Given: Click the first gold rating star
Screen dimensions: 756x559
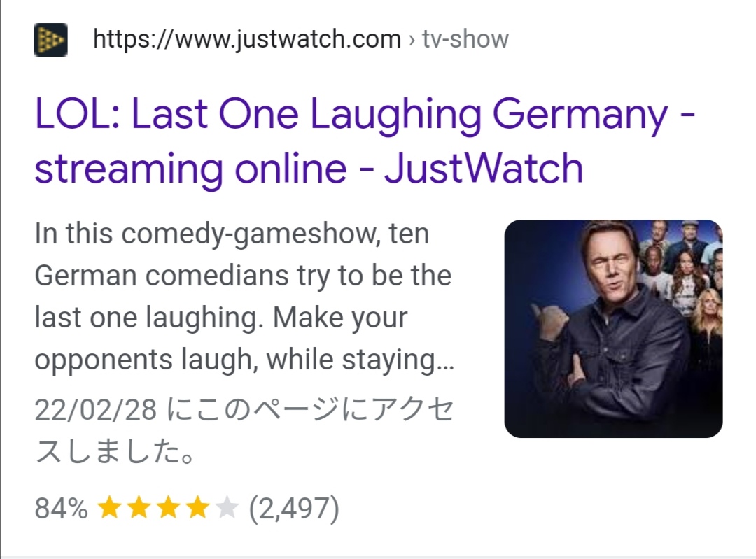Looking at the screenshot, I should (109, 507).
